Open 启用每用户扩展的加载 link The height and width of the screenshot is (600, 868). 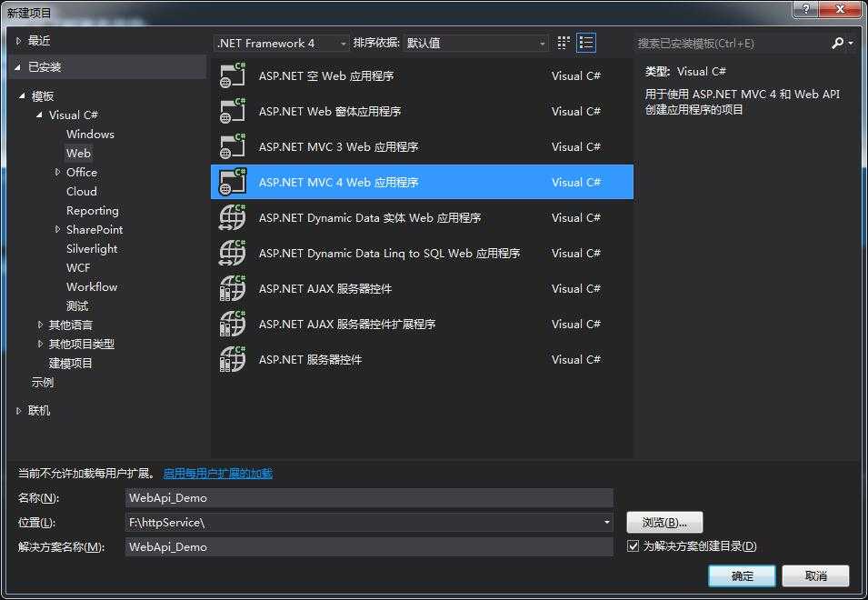click(x=217, y=474)
